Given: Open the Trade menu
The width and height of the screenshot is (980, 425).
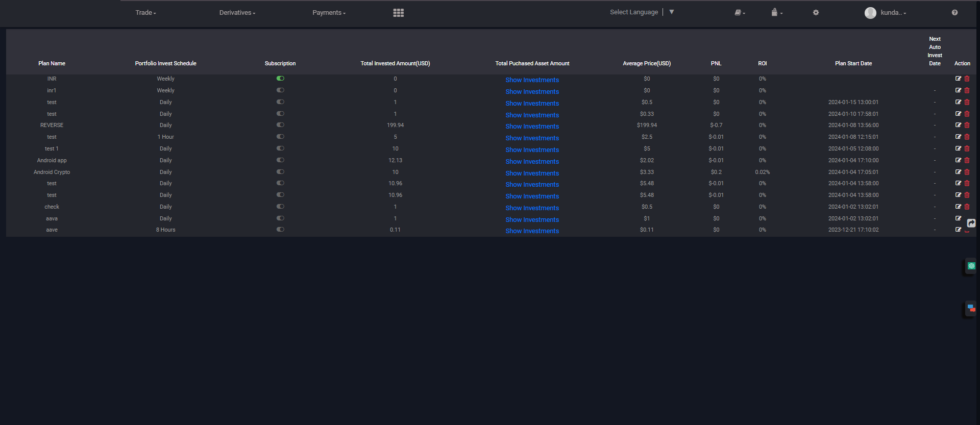Looking at the screenshot, I should point(145,13).
